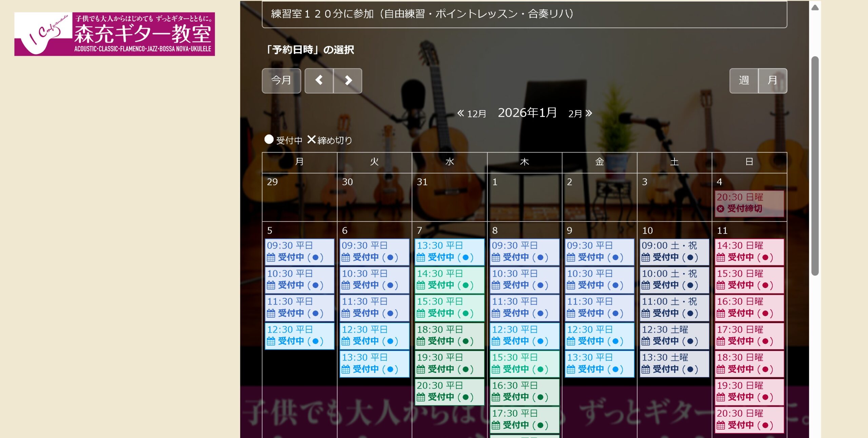
Task: Select Friday 9th 12:30 平日 slot
Action: coord(599,335)
